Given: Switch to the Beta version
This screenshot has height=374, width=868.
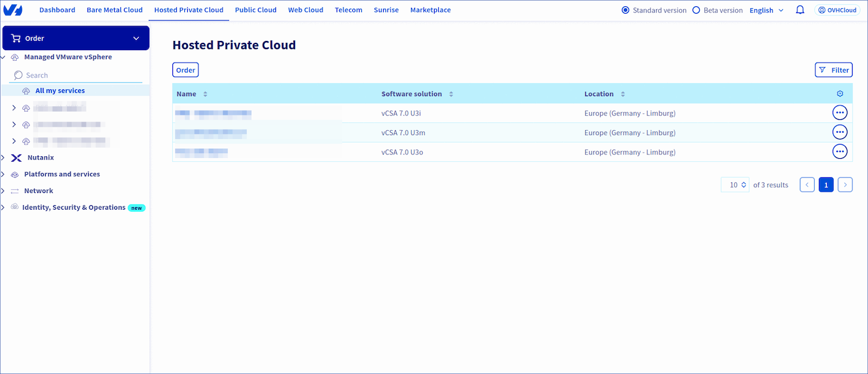Looking at the screenshot, I should point(695,10).
